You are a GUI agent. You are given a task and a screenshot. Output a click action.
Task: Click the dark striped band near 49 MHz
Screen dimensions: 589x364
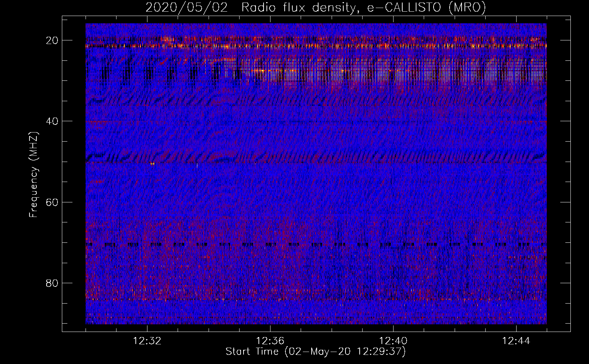pyautogui.click(x=316, y=158)
